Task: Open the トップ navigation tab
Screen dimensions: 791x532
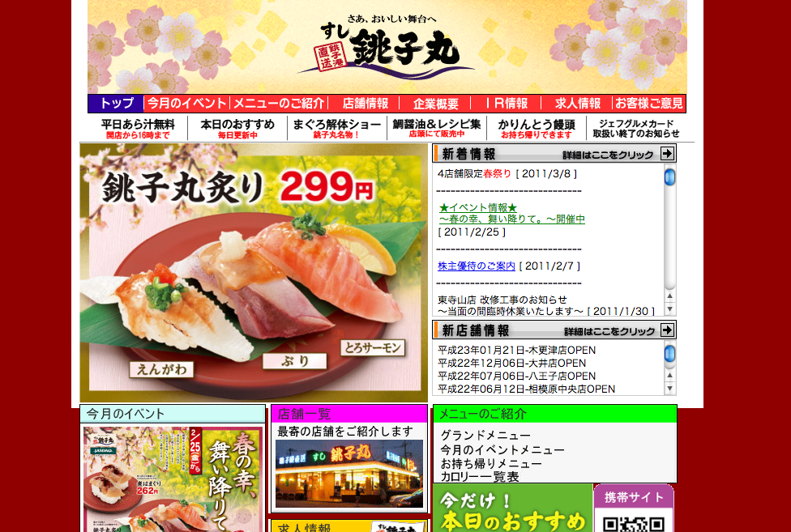Action: coord(116,104)
